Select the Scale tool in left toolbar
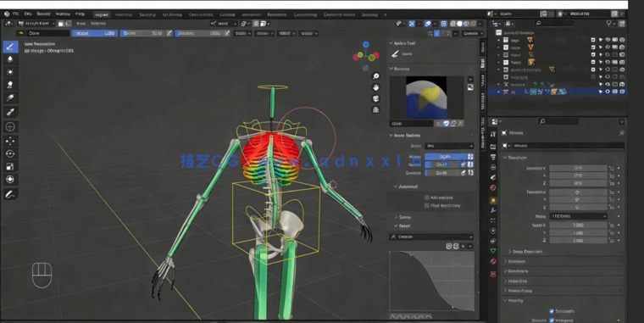Image resolution: width=644 pixels, height=323 pixels. click(x=10, y=166)
